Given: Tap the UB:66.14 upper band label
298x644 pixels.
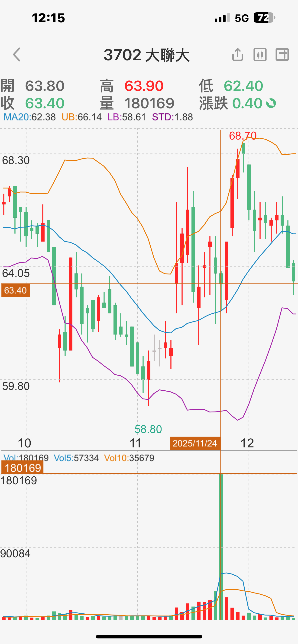Looking at the screenshot, I should coord(81,117).
